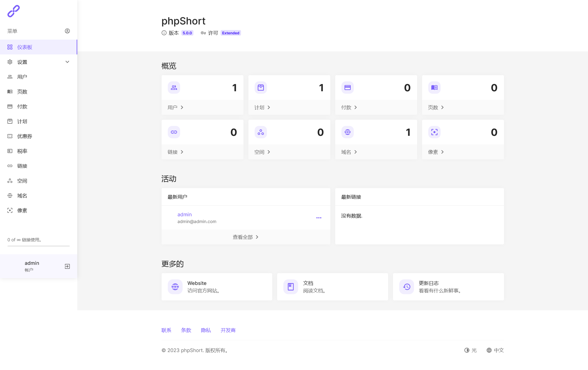This screenshot has height=370, width=588.
Task: Open the account icon next to 菜单
Action: (67, 31)
